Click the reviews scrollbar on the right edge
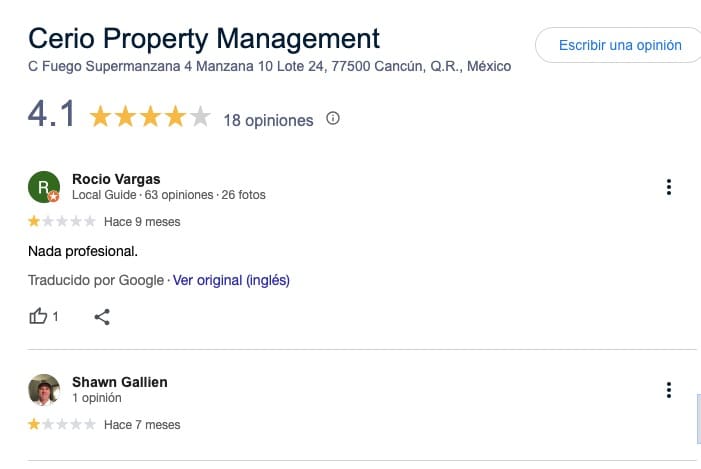 697,418
